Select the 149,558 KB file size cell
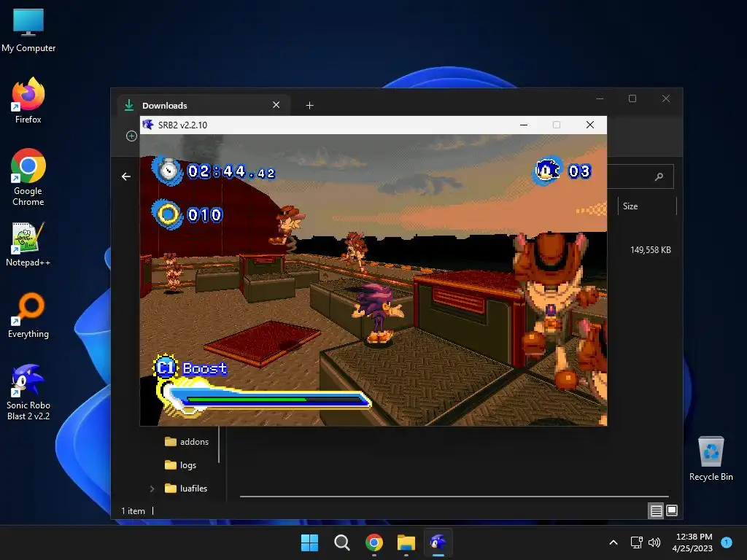Screen dimensions: 747x560 [650, 250]
